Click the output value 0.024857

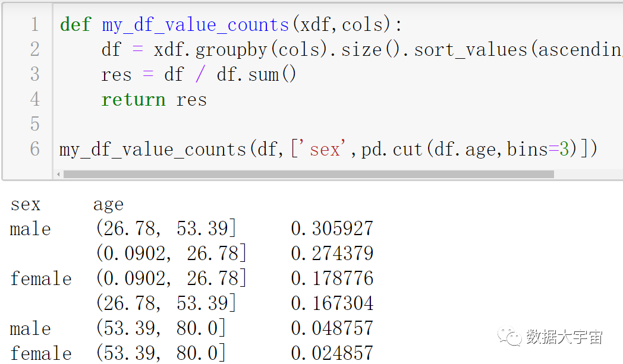click(x=332, y=353)
